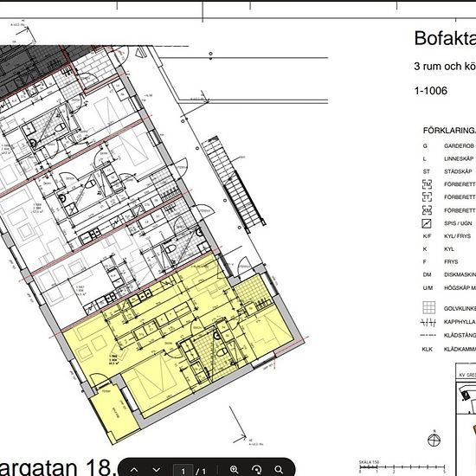Rotate the document with the rotate icon

(x=256, y=470)
